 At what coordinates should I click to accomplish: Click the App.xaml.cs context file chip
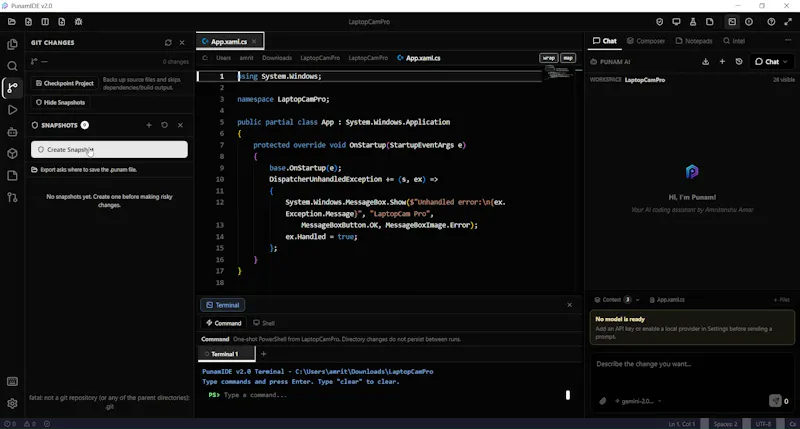667,300
